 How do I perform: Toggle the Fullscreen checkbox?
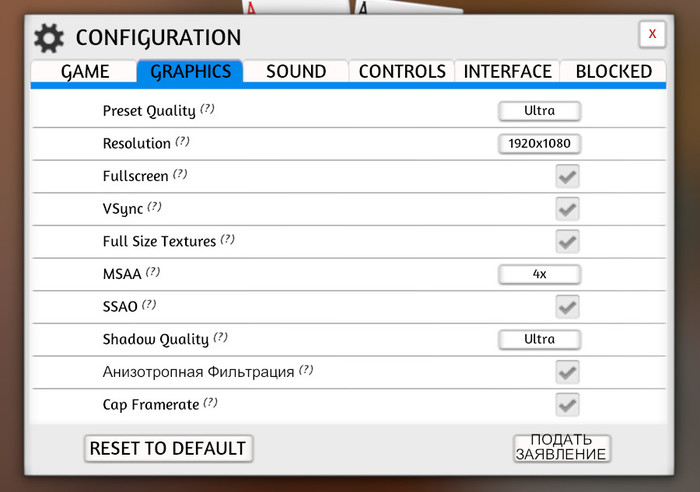568,176
